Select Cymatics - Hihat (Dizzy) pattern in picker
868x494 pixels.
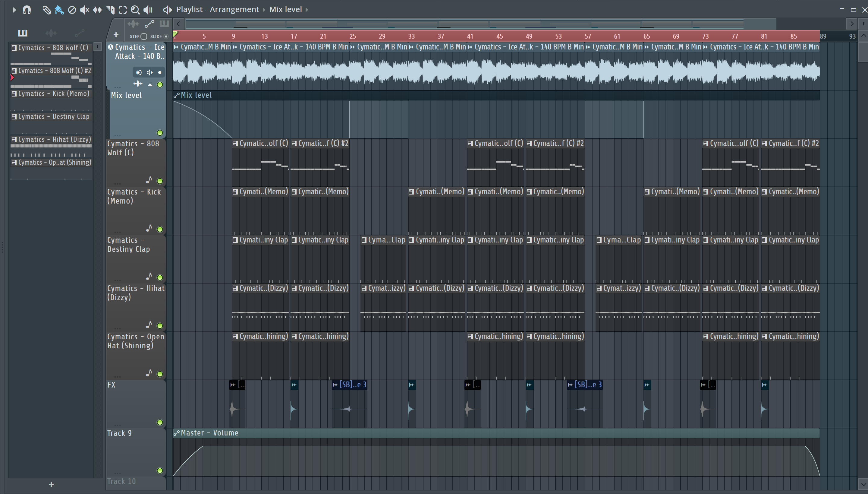click(51, 146)
